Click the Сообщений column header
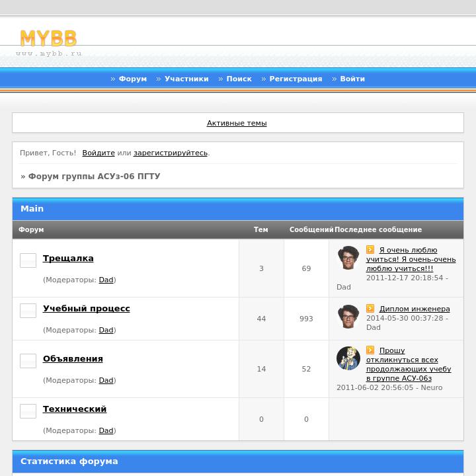Screen dimensions: 476x476 [311, 230]
